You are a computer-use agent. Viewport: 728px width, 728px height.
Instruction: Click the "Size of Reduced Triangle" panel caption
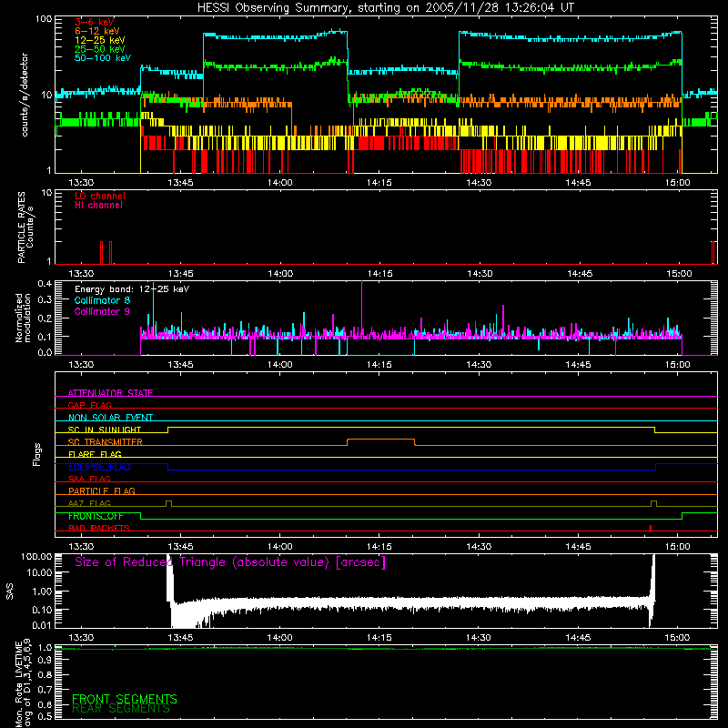[x=230, y=562]
